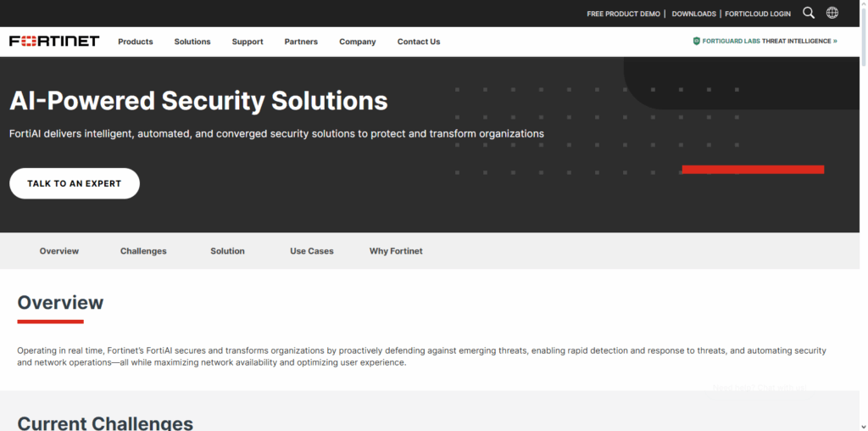
Task: Open the Support menu
Action: [x=248, y=42]
